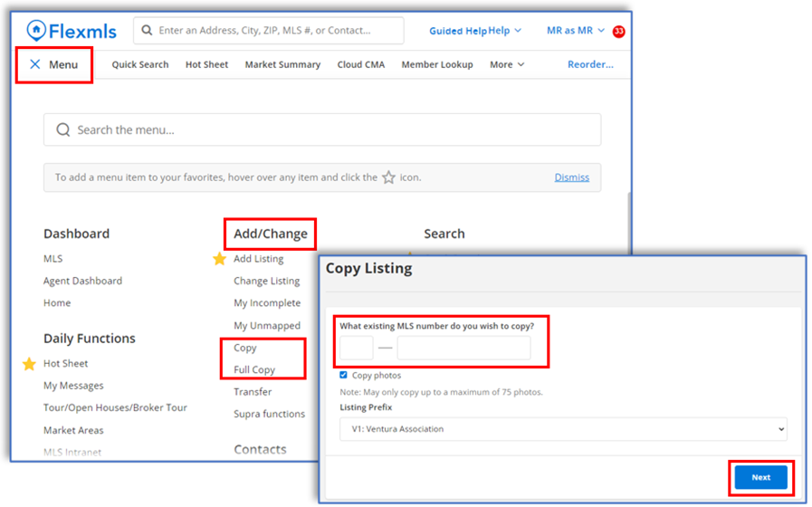This screenshot has height=507, width=812.
Task: Focus the address, city, ZIP search field
Action: 268,31
